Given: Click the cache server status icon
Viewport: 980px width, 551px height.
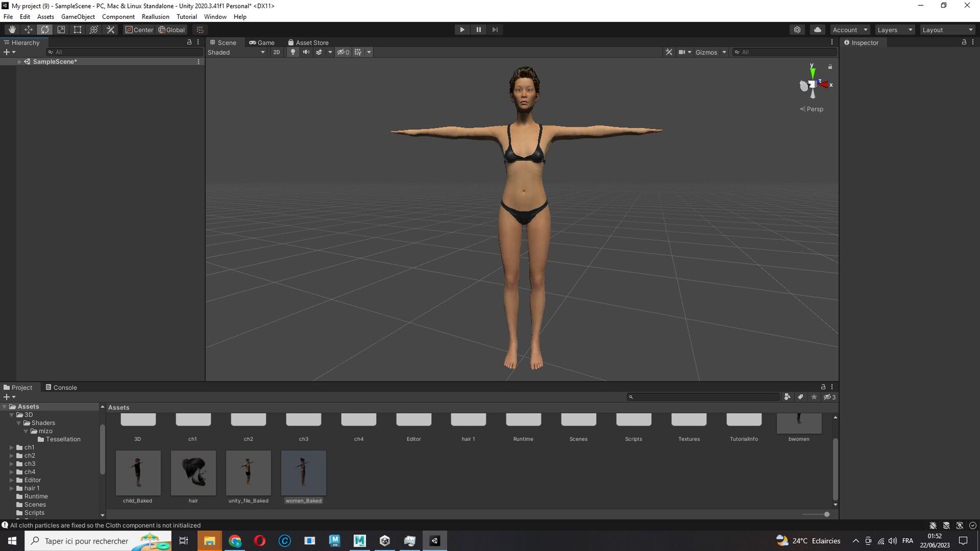Looking at the screenshot, I should (x=946, y=525).
